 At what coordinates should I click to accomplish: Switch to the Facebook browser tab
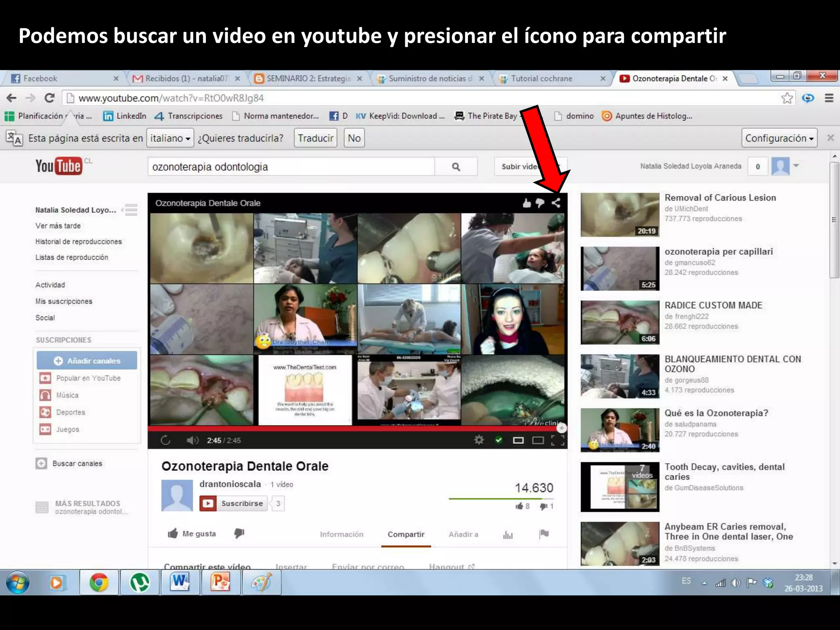[40, 78]
